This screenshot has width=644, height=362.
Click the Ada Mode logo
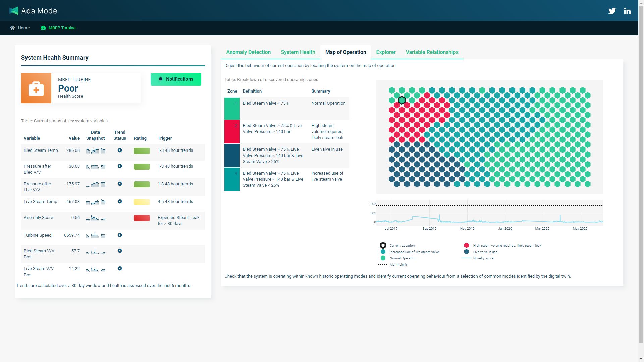(x=14, y=11)
